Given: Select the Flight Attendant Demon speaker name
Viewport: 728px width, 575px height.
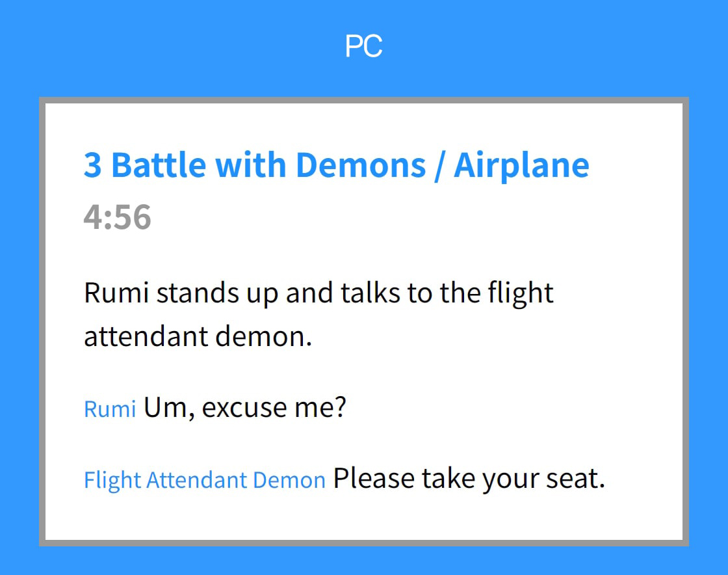Looking at the screenshot, I should pos(204,480).
